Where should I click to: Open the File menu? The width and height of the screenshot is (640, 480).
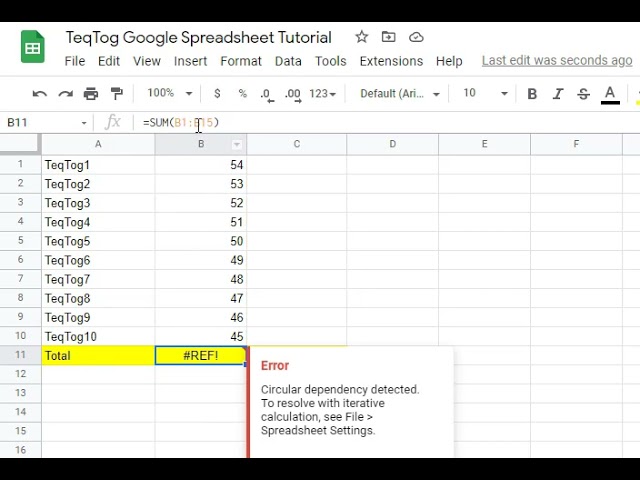75,61
